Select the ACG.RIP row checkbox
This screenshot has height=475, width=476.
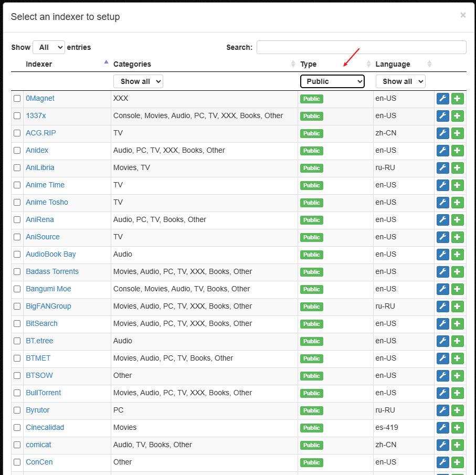17,133
